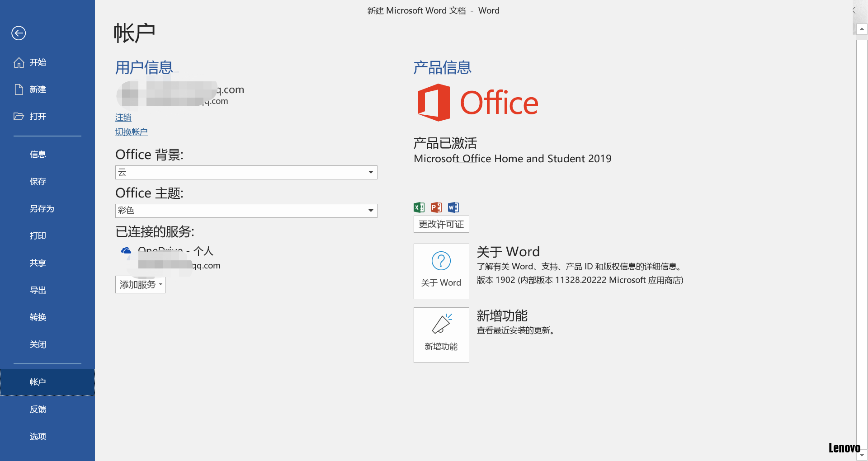Screen dimensions: 868x461
Task: Click the 关于 Word section heading
Action: coord(509,252)
